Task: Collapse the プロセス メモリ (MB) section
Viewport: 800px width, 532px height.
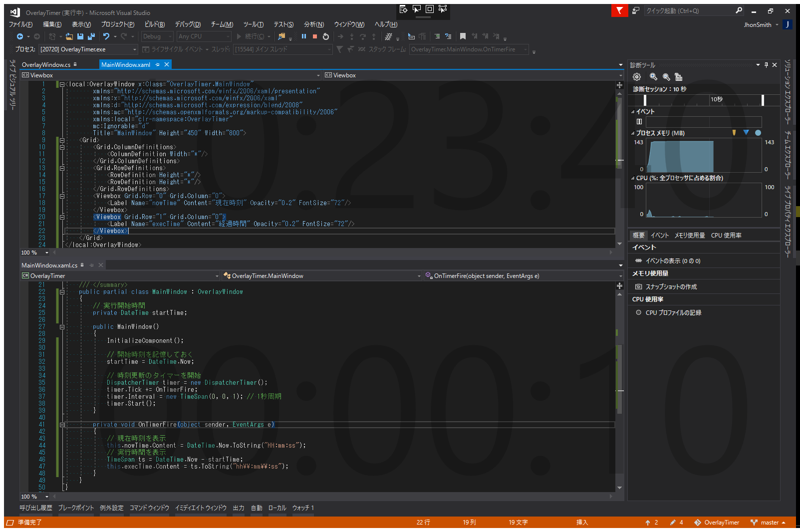Action: (633, 133)
